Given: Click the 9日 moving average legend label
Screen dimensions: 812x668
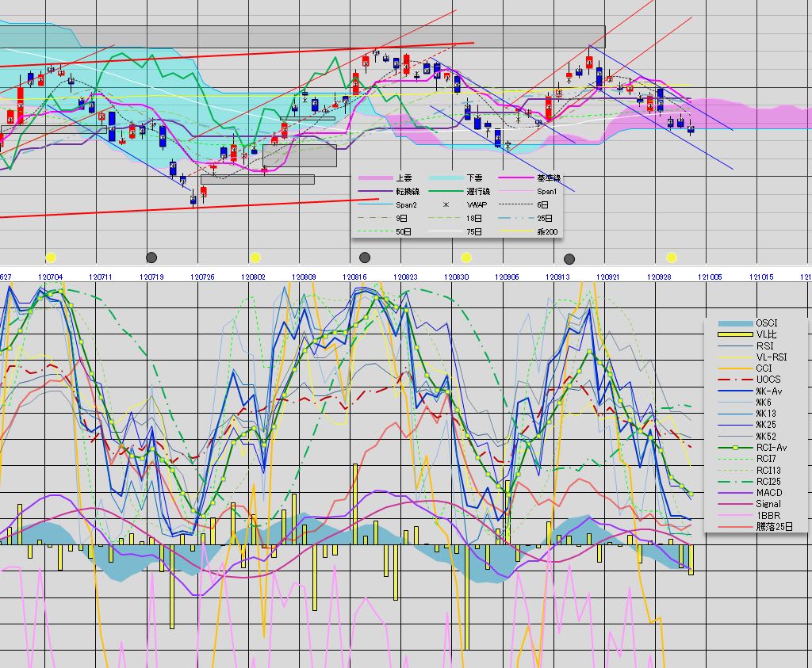Looking at the screenshot, I should click(401, 219).
